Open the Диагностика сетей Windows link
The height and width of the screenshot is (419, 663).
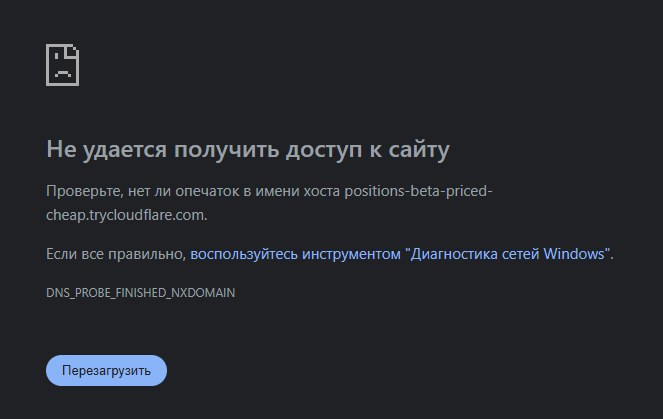(400, 254)
